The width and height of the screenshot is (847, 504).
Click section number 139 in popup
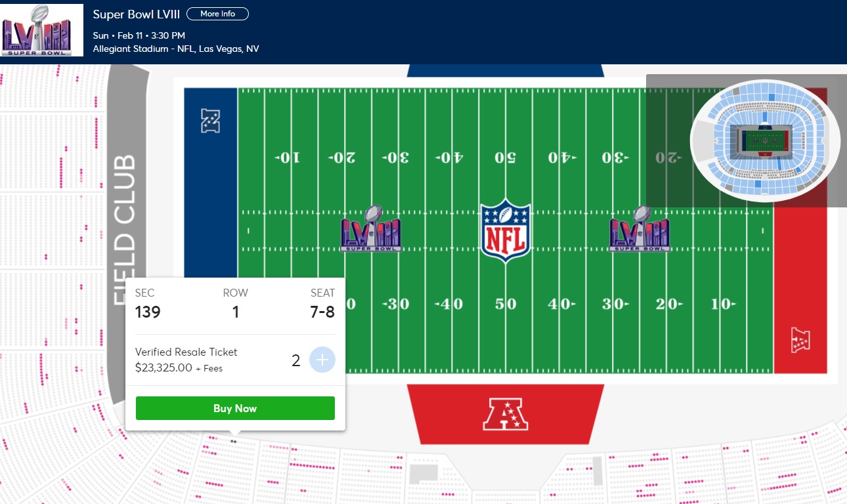(x=148, y=312)
